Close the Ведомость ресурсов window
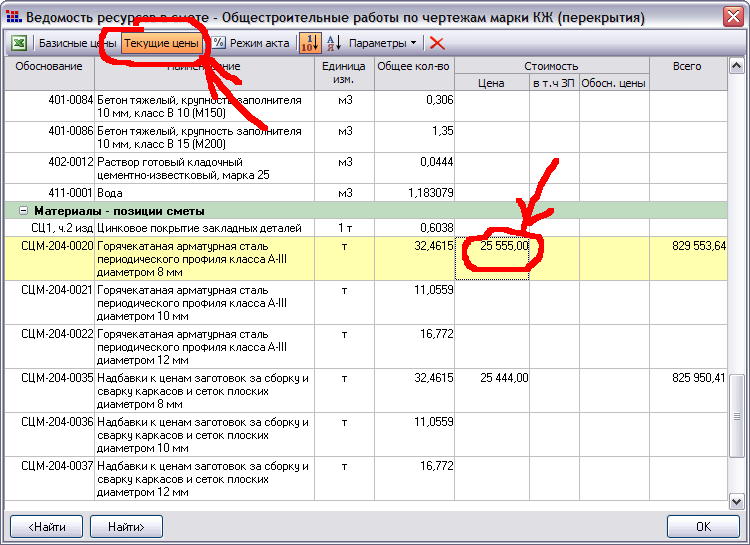The image size is (750, 545). pos(733,17)
